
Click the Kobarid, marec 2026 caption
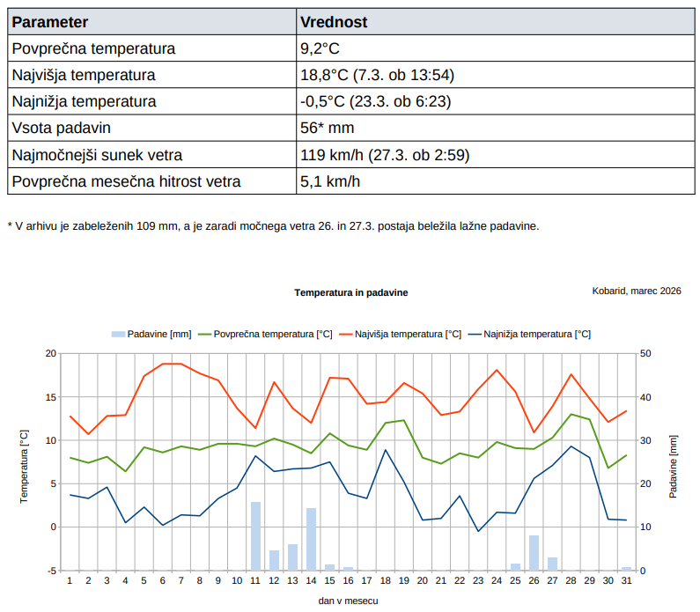637,291
